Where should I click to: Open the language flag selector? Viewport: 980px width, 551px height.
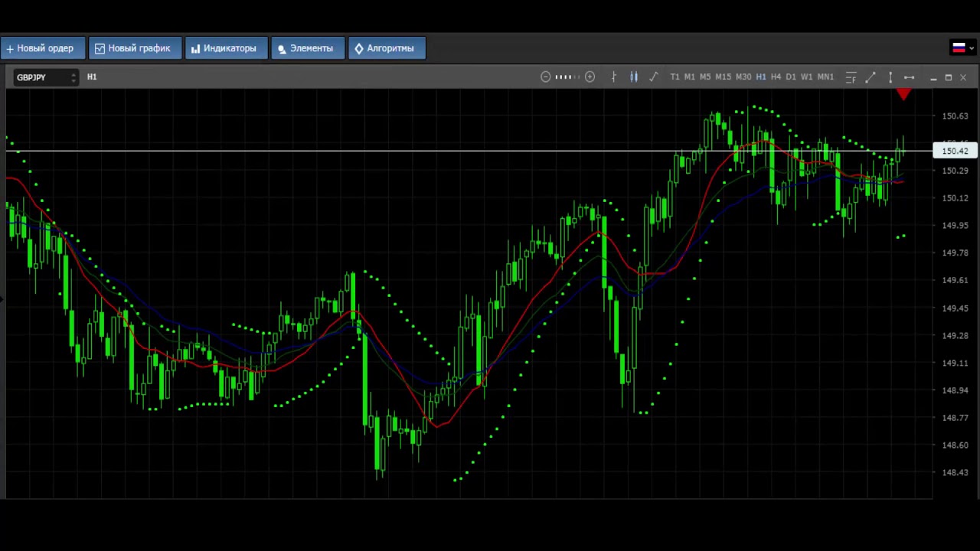click(962, 48)
